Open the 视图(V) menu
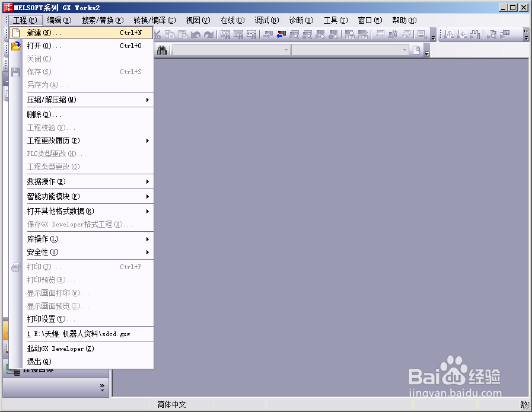Screen dimensions: 532x412 tap(198, 20)
